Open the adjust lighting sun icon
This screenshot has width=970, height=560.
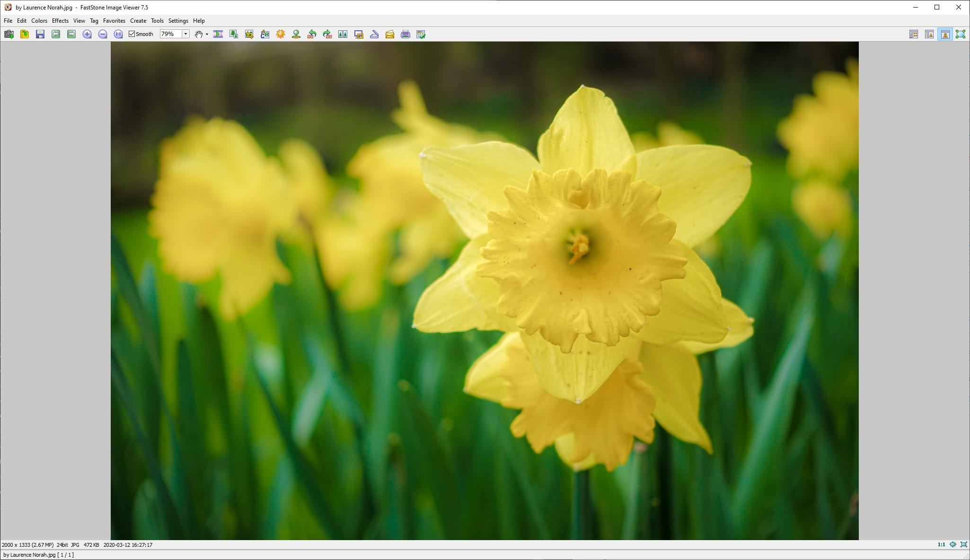click(x=281, y=34)
